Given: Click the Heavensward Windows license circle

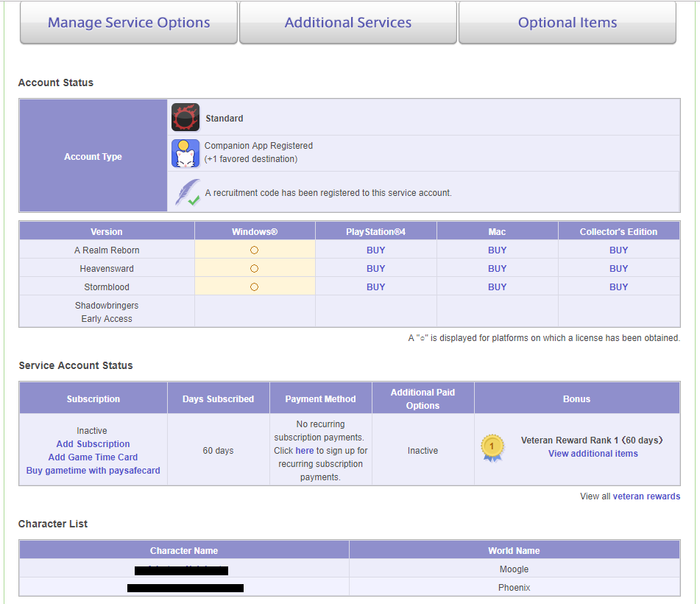Looking at the screenshot, I should 255,269.
